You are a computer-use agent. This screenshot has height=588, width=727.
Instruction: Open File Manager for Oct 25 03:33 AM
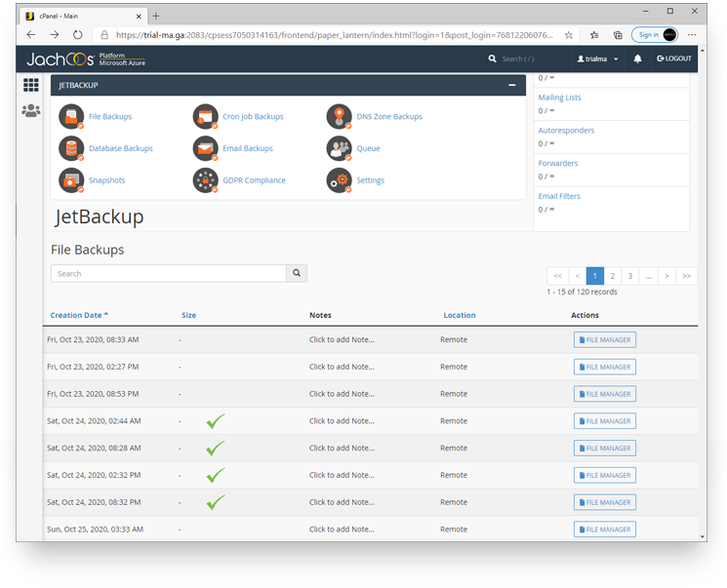(x=605, y=529)
